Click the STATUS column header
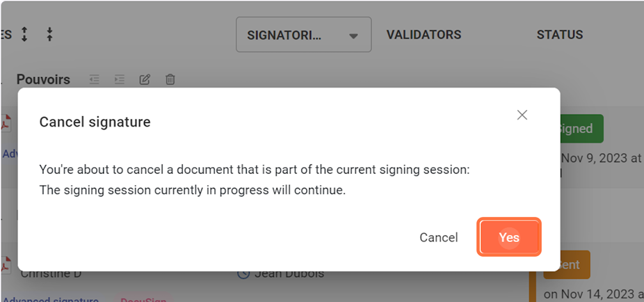 click(559, 35)
